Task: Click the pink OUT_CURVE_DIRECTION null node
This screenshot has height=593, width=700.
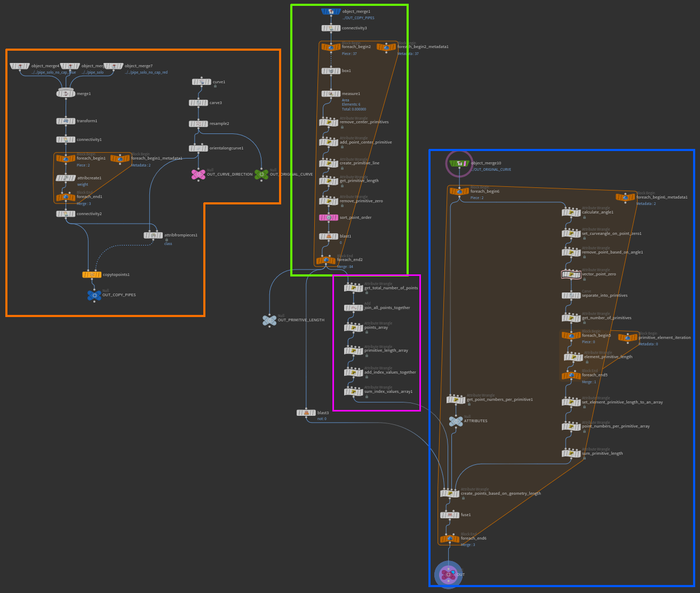Action: coord(198,174)
